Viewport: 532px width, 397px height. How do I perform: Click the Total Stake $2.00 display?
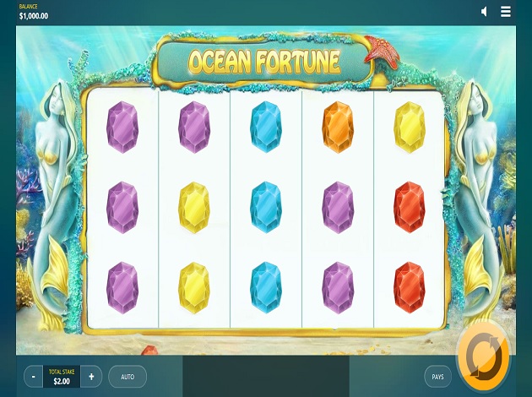(62, 377)
